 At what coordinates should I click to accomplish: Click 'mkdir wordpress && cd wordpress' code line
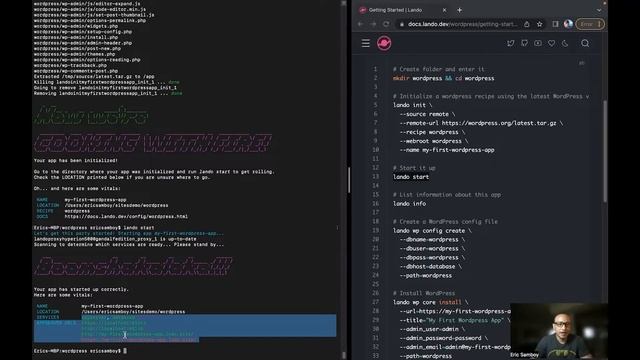tap(444, 78)
